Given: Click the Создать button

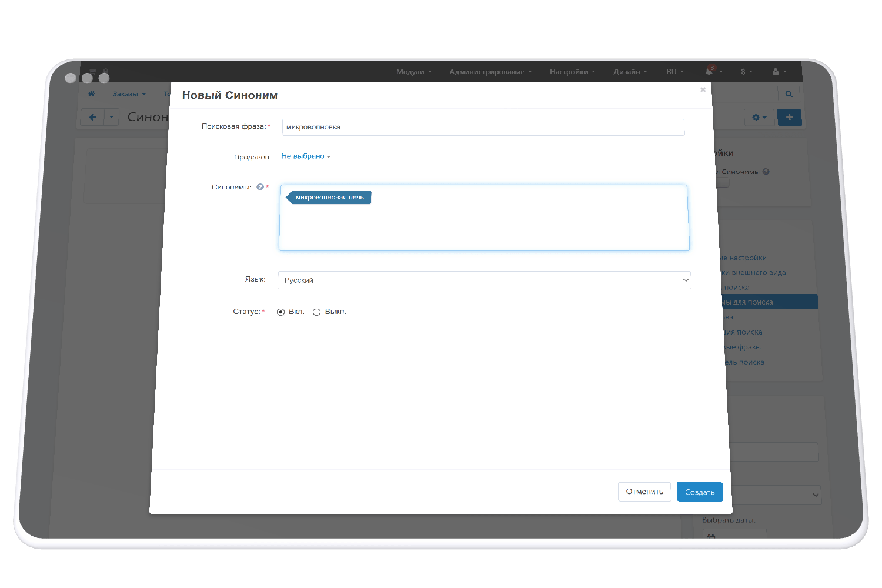Looking at the screenshot, I should tap(700, 492).
